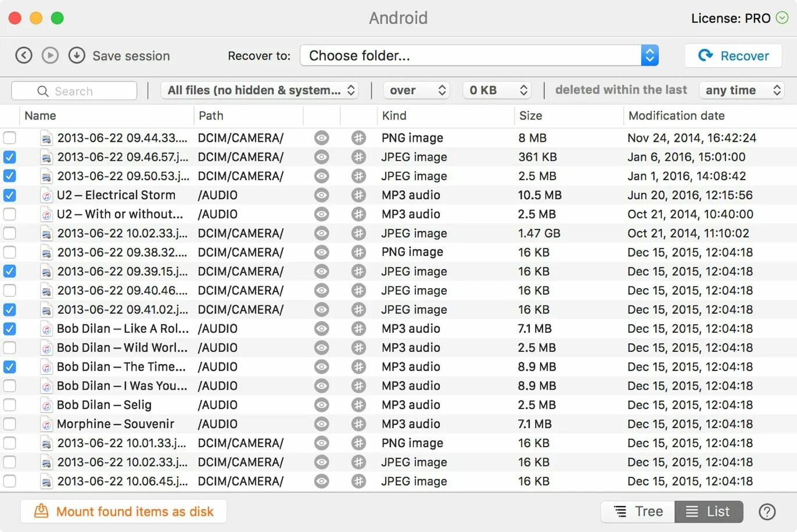Open the any time dropdown
The width and height of the screenshot is (797, 532).
coord(741,90)
